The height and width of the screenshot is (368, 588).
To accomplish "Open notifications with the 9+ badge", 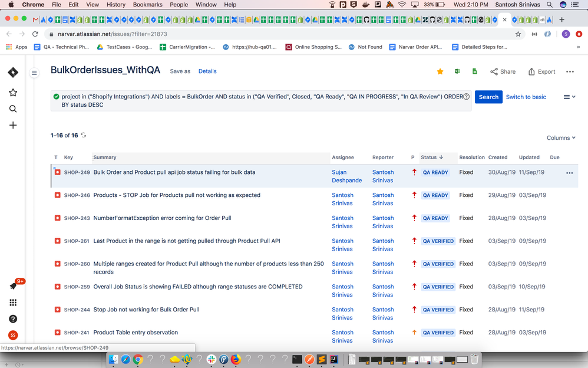I will (x=14, y=285).
